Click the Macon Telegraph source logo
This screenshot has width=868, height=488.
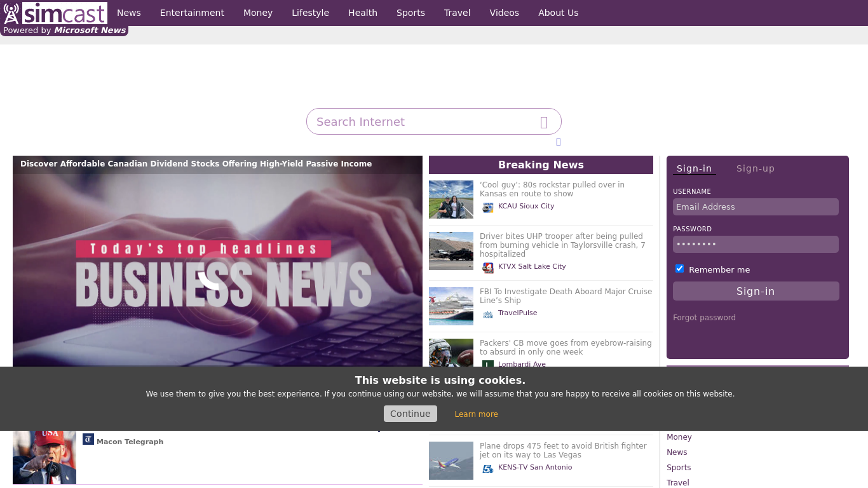[x=88, y=439]
